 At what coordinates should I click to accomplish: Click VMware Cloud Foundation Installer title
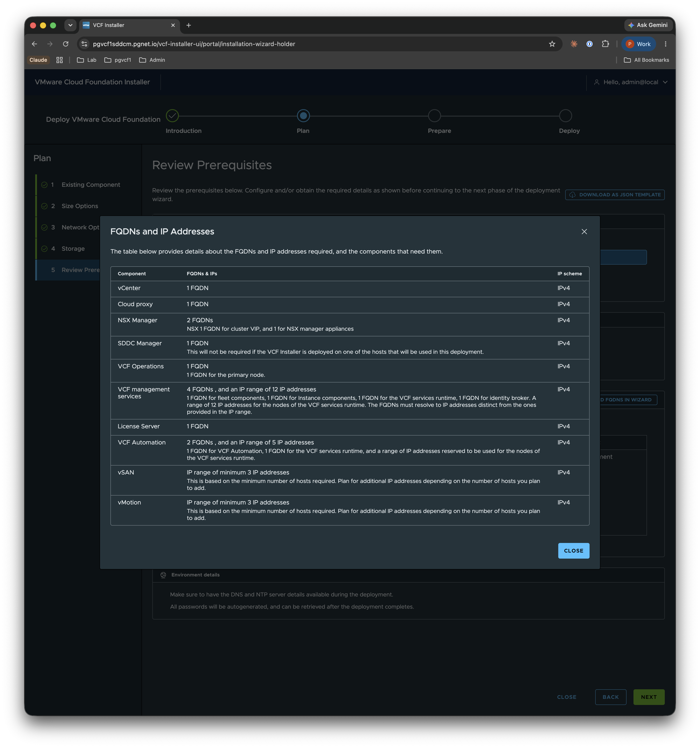pos(92,82)
